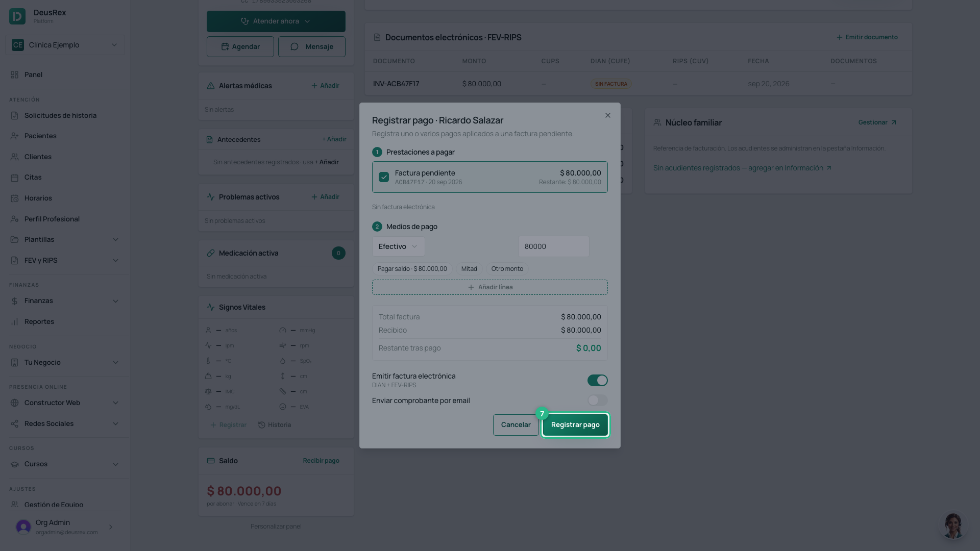The image size is (980, 551).
Task: Open the Atender ahora dropdown button
Action: [x=276, y=21]
